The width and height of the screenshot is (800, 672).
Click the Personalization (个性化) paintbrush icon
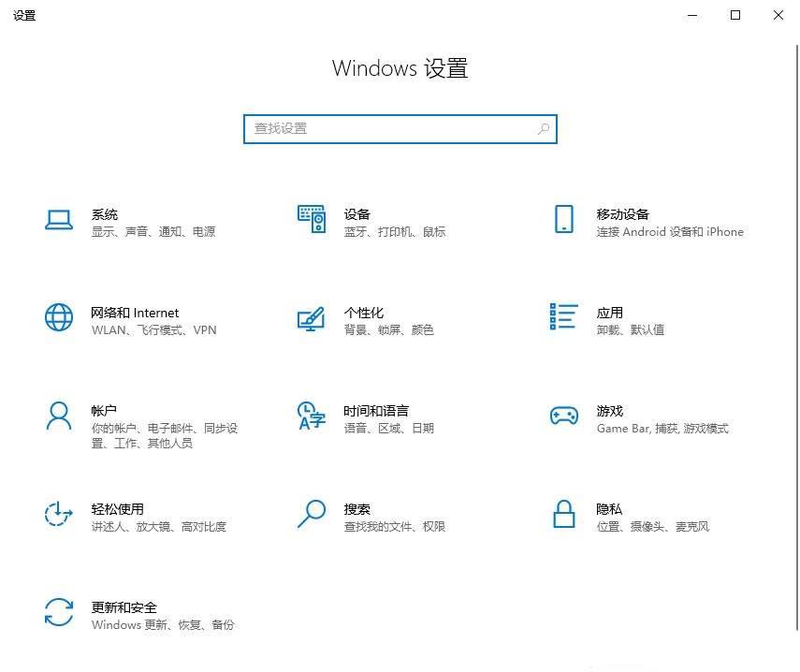[312, 318]
